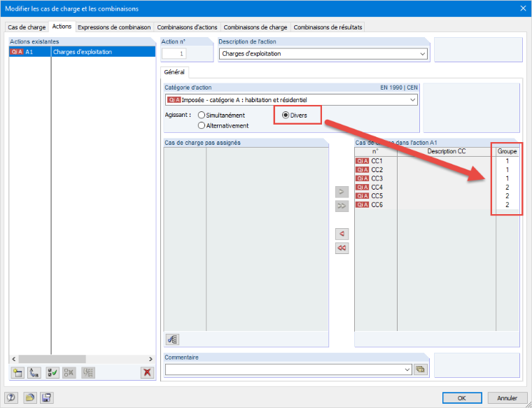The height and width of the screenshot is (408, 532).
Task: Click the Qi A badge next to CC1
Action: click(362, 161)
